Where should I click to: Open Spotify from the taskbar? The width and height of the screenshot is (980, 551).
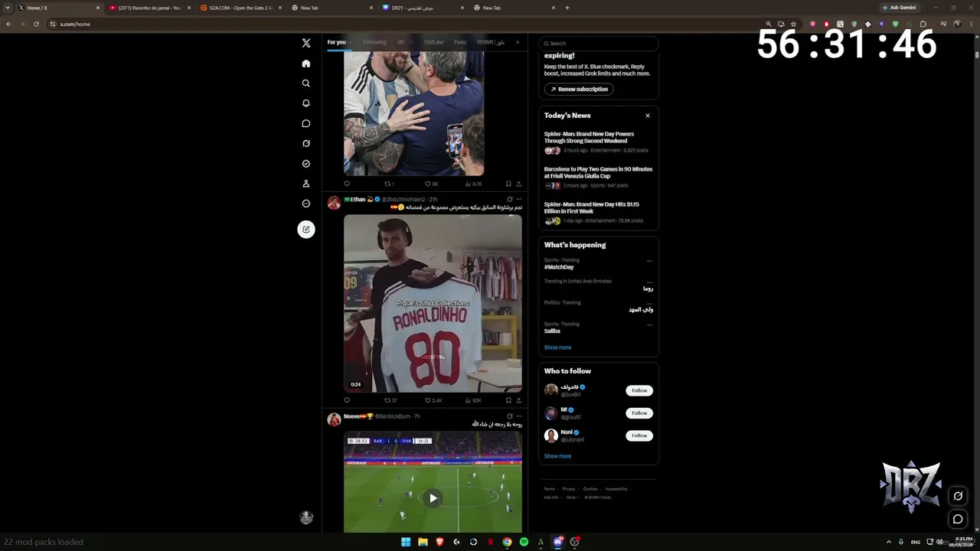coord(524,542)
